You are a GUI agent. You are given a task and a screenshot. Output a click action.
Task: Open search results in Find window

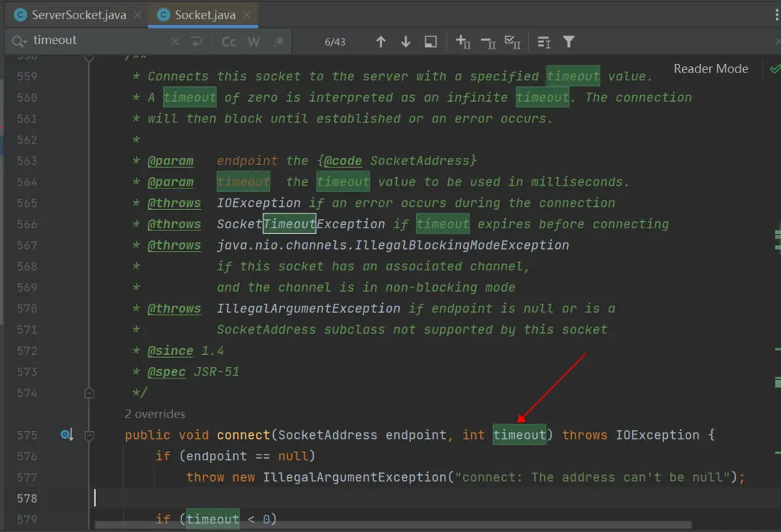(x=430, y=42)
